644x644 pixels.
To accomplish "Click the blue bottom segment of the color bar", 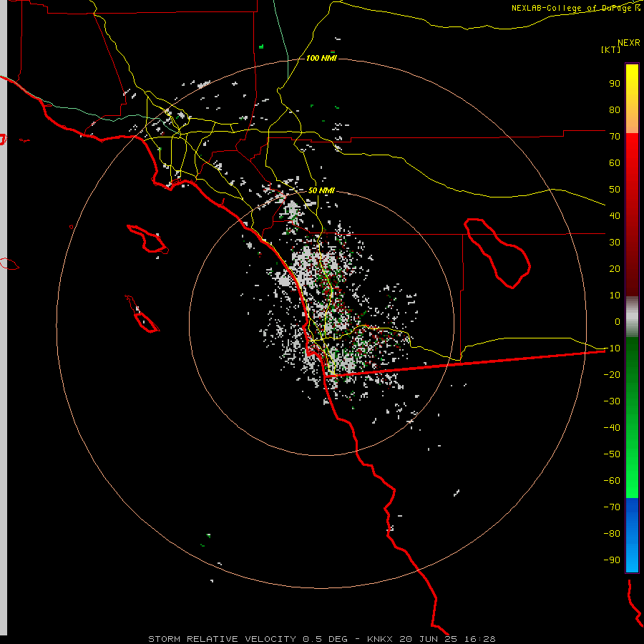I will click(x=632, y=535).
